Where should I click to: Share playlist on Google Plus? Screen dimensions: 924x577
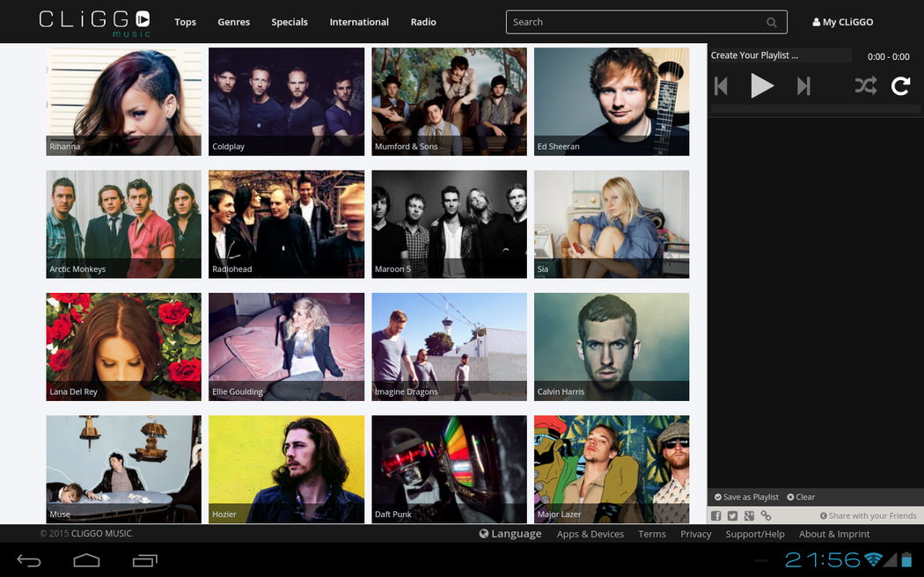(749, 516)
